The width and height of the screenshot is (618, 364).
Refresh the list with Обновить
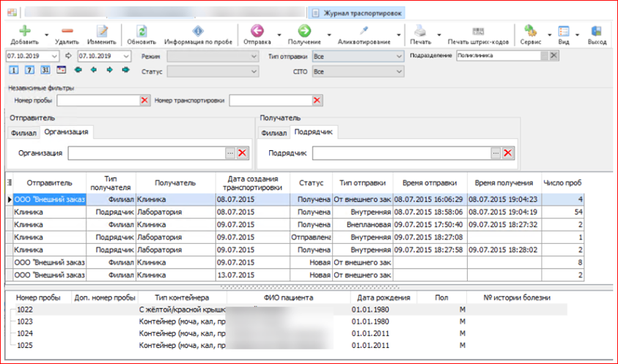pos(141,31)
